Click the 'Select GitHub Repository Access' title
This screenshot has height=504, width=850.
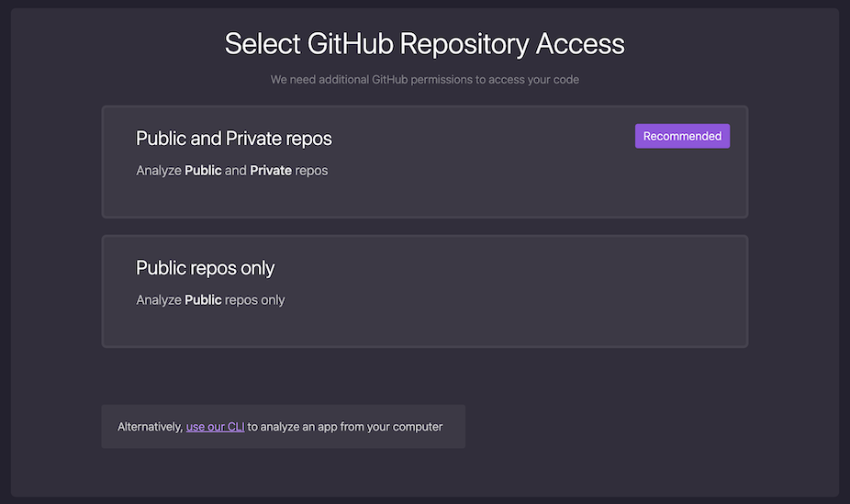pos(424,44)
